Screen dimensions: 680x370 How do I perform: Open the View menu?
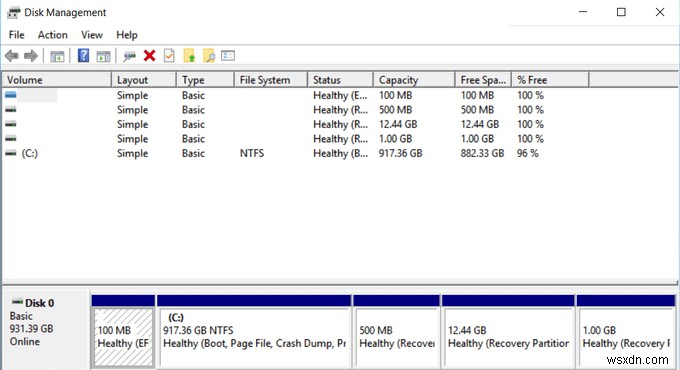(92, 35)
